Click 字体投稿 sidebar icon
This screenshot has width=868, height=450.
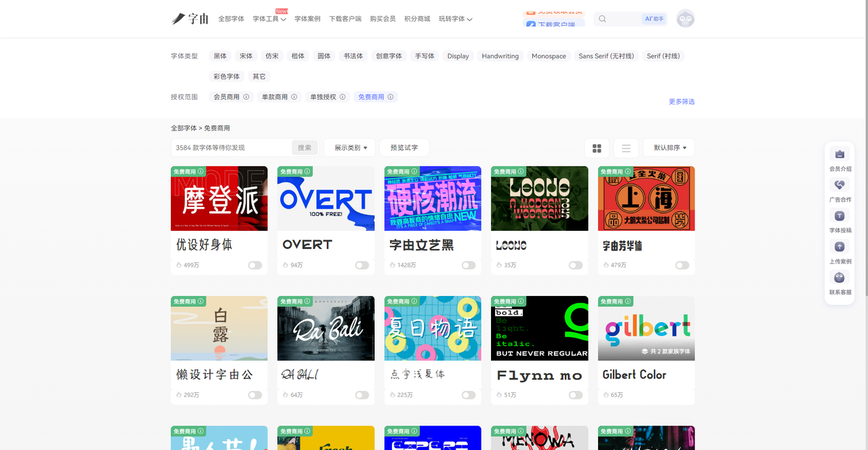(840, 216)
